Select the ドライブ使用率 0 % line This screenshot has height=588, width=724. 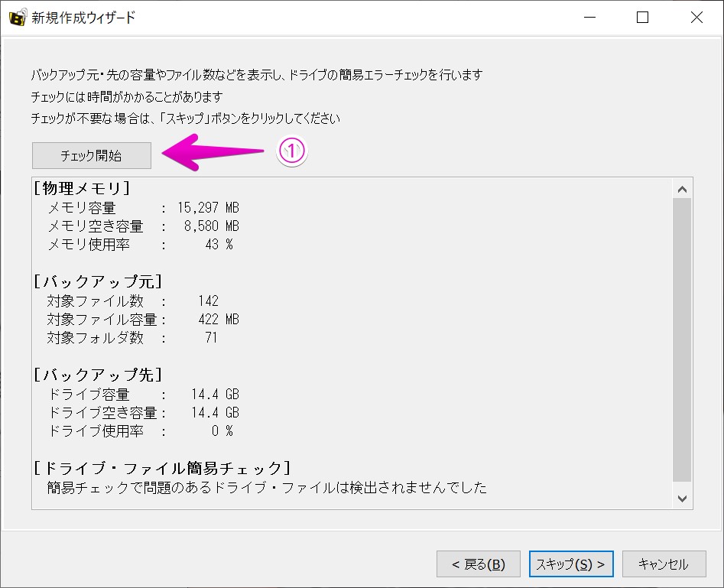141,431
